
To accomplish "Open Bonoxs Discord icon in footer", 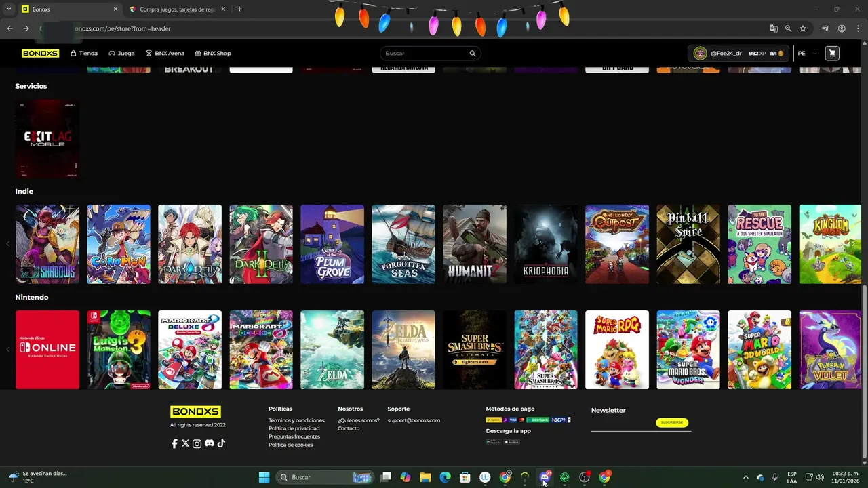I will pos(209,443).
